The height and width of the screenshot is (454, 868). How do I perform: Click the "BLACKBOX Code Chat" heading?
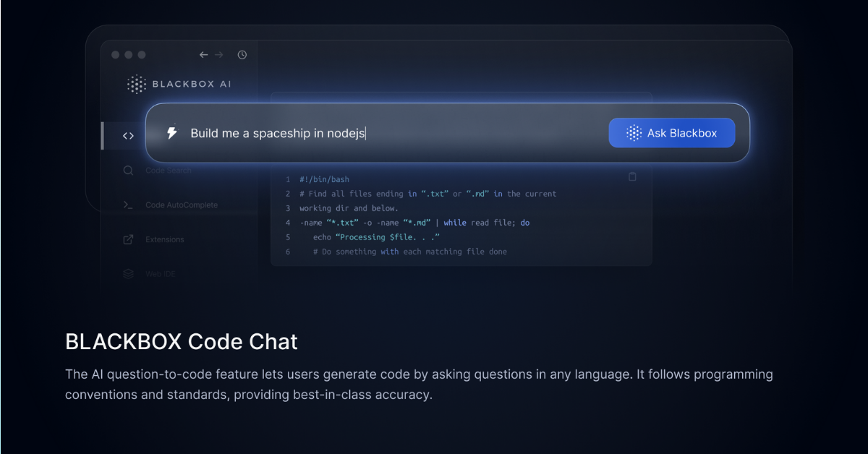coord(182,341)
